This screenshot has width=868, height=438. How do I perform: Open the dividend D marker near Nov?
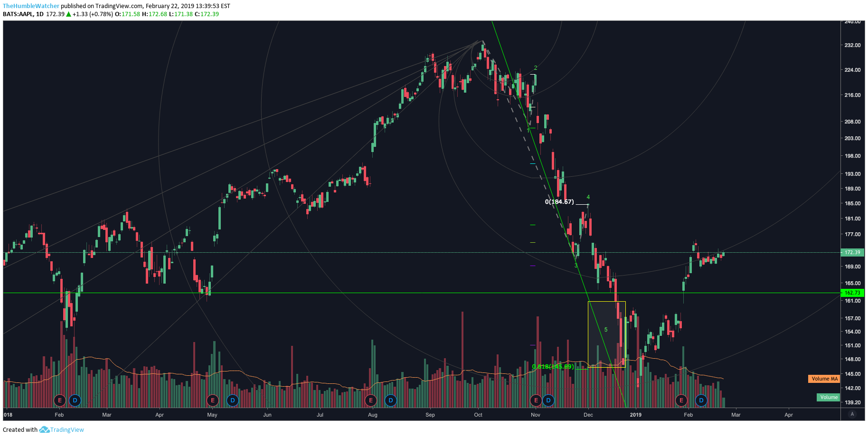point(548,400)
